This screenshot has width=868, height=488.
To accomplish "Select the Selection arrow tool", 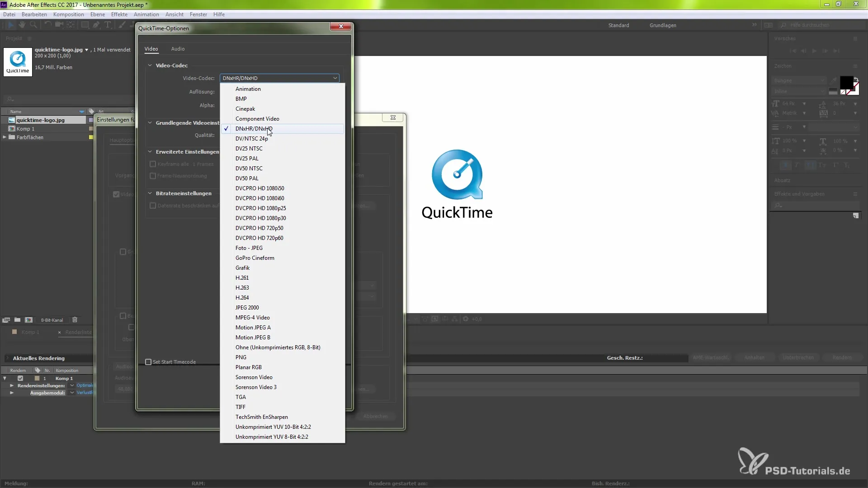I will pos(10,25).
